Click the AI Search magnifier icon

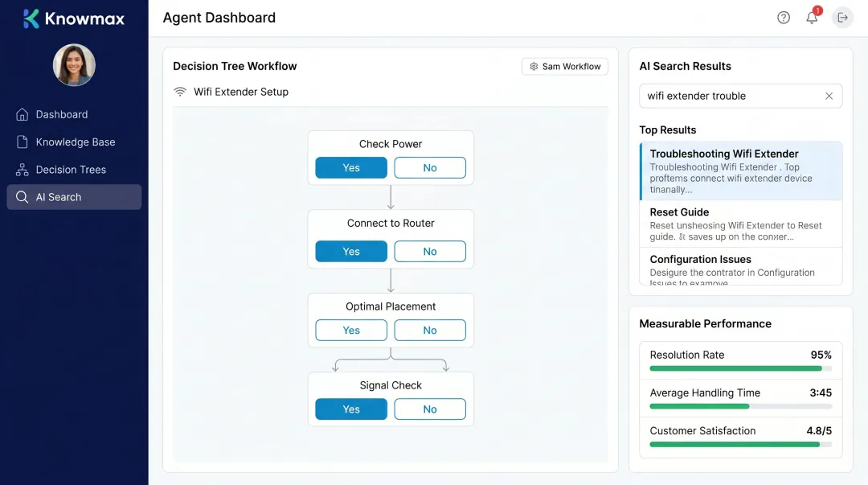(23, 197)
